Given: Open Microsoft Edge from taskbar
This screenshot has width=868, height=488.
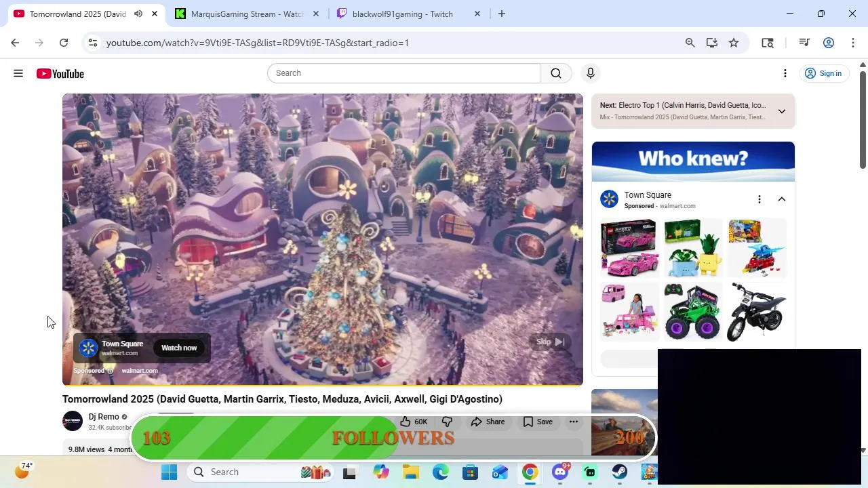Looking at the screenshot, I should coord(441,472).
